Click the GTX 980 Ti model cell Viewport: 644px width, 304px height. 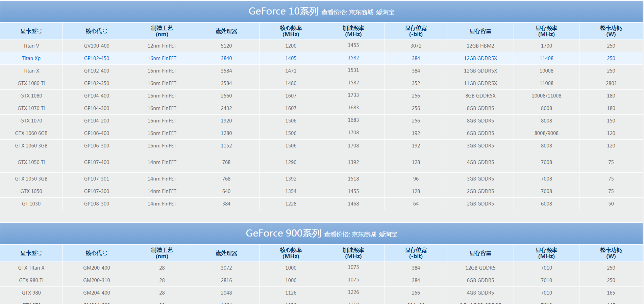[x=31, y=280]
